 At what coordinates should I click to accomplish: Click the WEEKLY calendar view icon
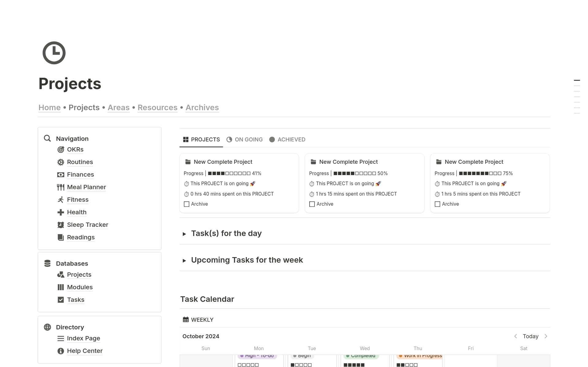point(186,320)
